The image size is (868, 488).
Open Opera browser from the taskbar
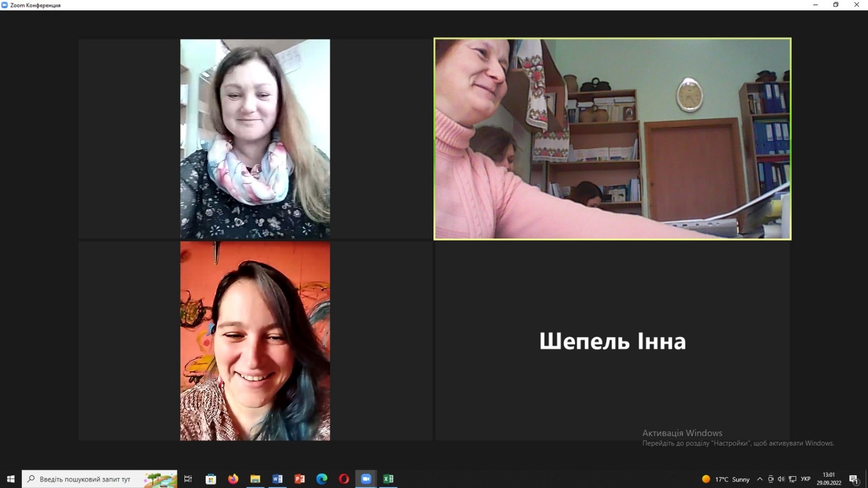coord(344,479)
